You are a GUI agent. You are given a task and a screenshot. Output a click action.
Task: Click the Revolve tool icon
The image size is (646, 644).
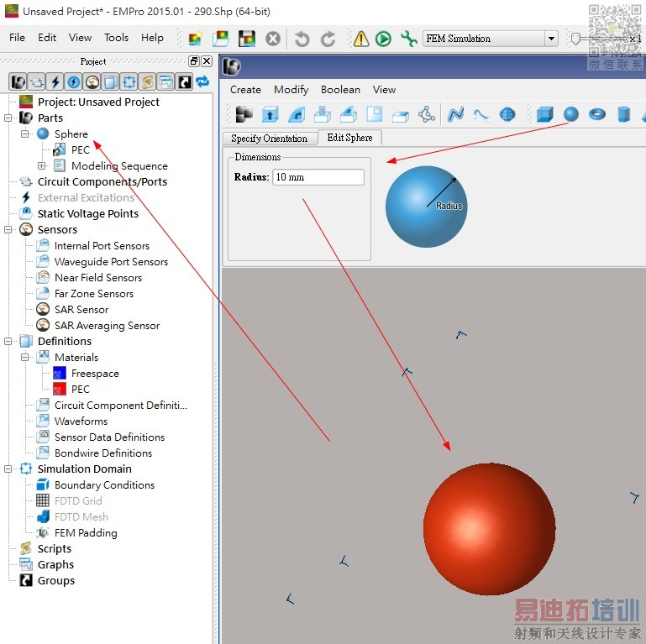tap(297, 114)
